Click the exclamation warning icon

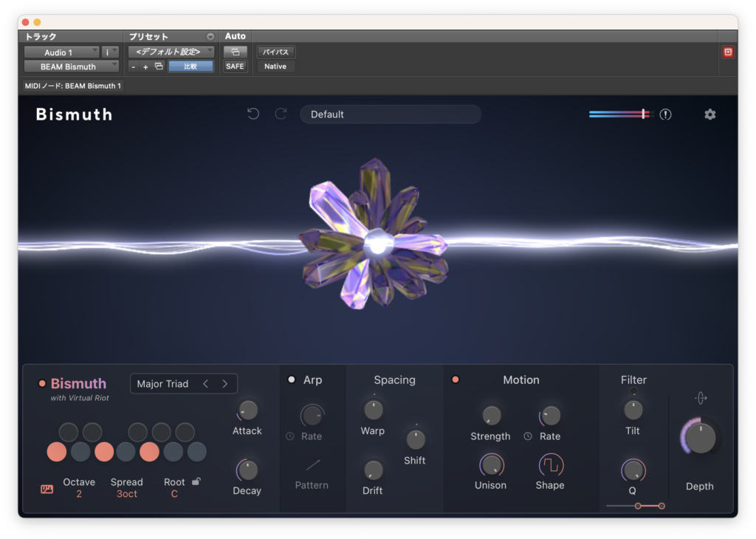665,114
